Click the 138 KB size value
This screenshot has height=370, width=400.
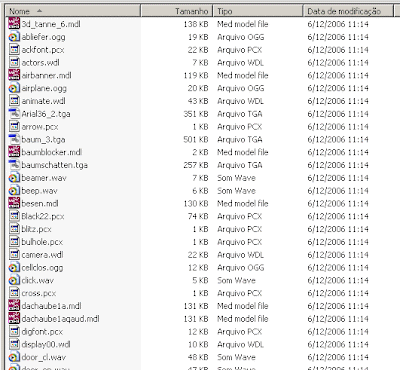point(196,24)
